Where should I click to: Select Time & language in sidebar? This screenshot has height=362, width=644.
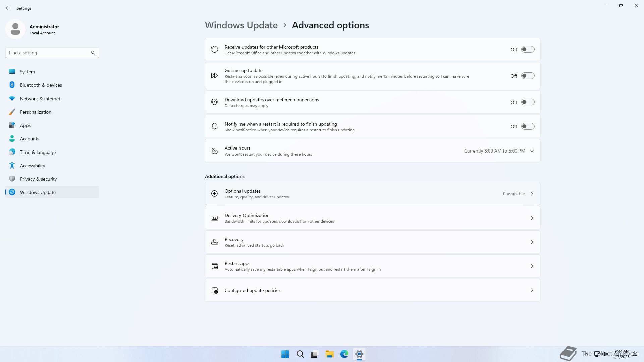pyautogui.click(x=38, y=152)
